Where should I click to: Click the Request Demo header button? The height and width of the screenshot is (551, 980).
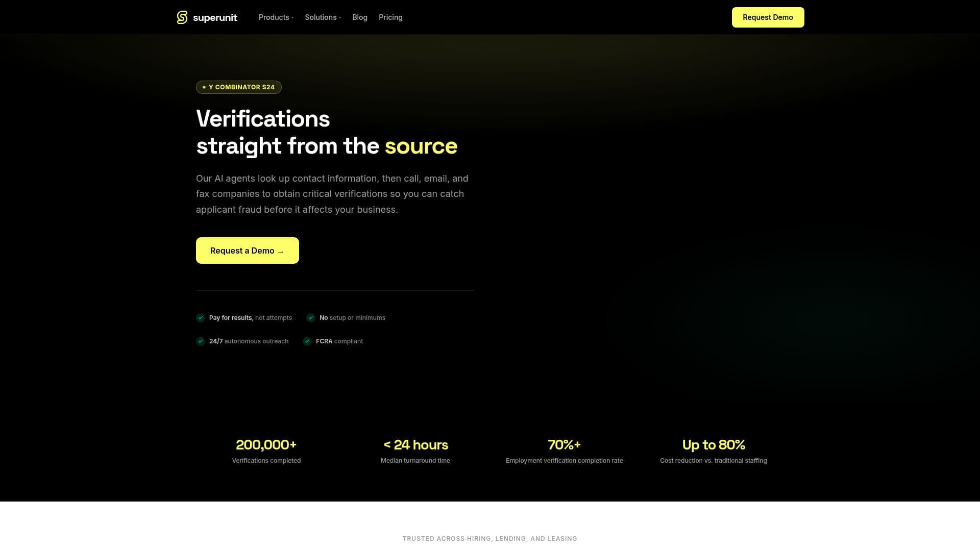(x=768, y=17)
